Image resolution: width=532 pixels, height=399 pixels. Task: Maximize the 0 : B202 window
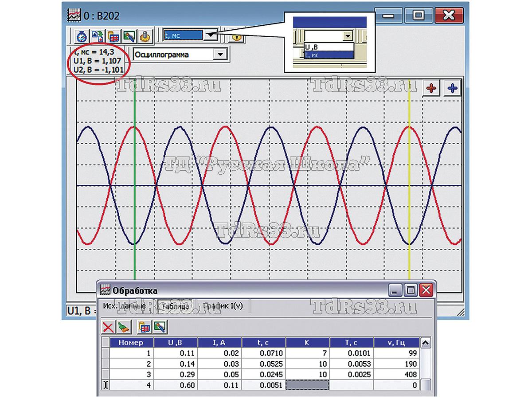tap(418, 15)
